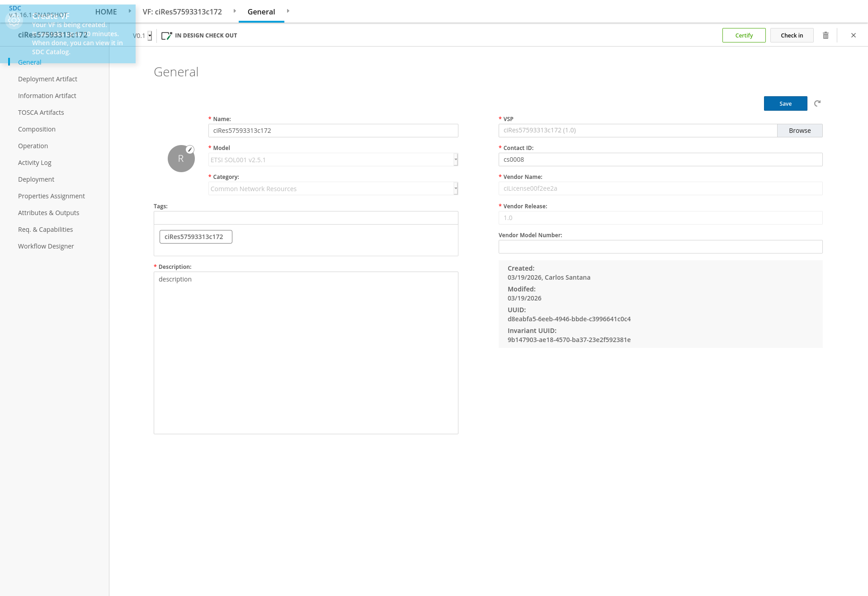The image size is (868, 596).
Task: Click the trash delete icon
Action: [826, 35]
